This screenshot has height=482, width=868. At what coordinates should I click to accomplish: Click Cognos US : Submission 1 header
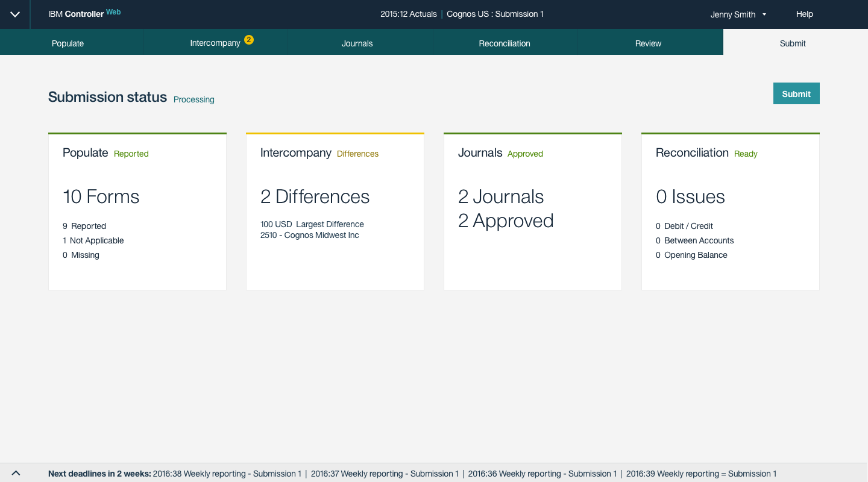point(495,14)
